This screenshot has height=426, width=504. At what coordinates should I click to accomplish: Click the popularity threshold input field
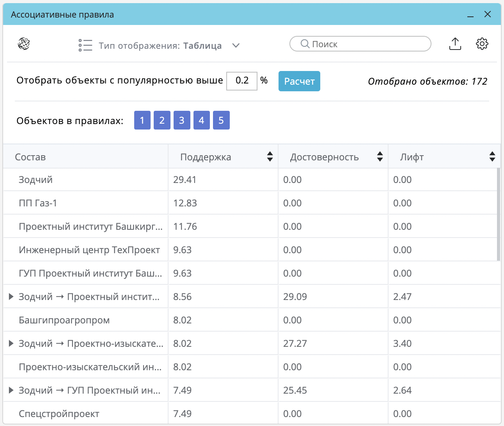click(242, 81)
